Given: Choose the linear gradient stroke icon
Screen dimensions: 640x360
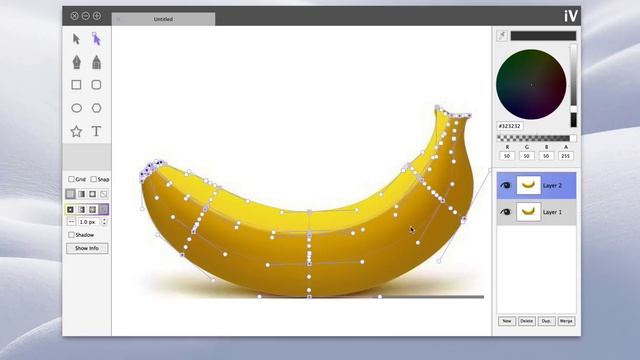Looking at the screenshot, I should tap(81, 209).
